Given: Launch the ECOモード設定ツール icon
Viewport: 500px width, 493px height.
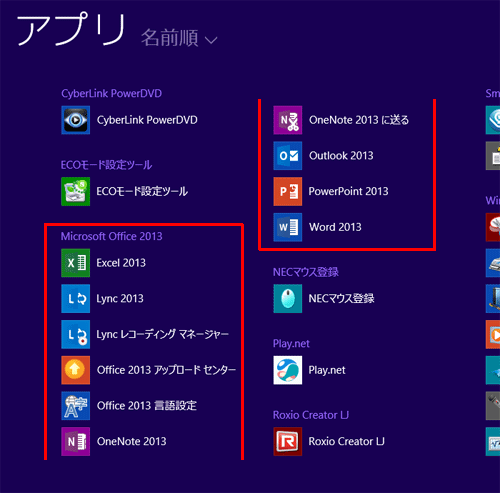Looking at the screenshot, I should (75, 191).
